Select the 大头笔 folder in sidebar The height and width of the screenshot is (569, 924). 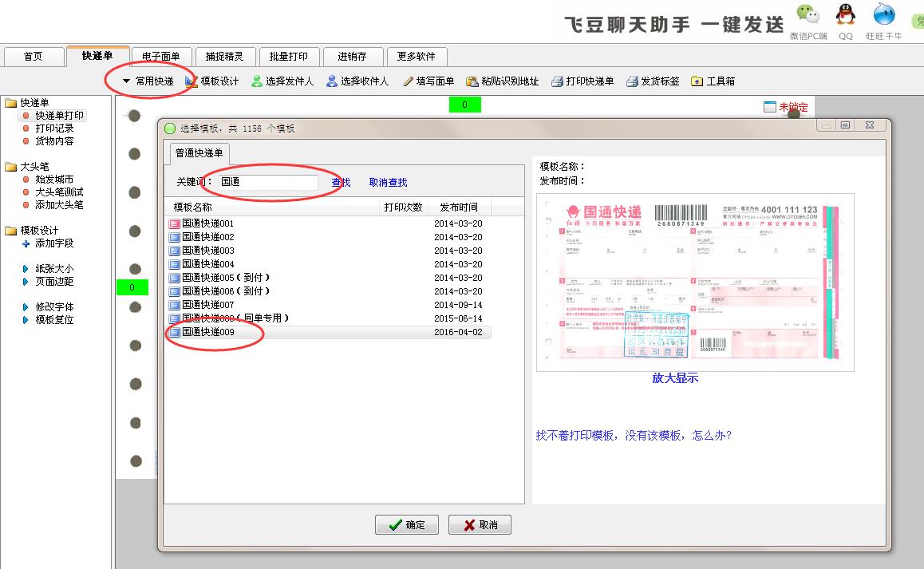(x=28, y=167)
